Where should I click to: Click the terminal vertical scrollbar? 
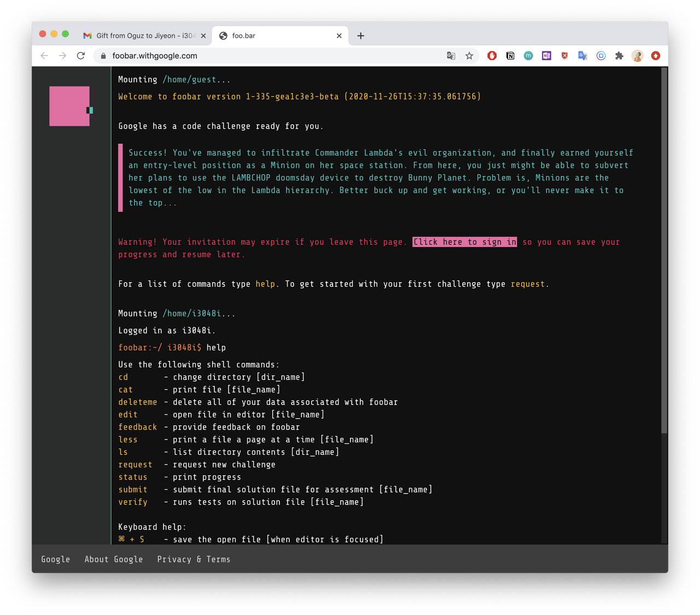664,251
